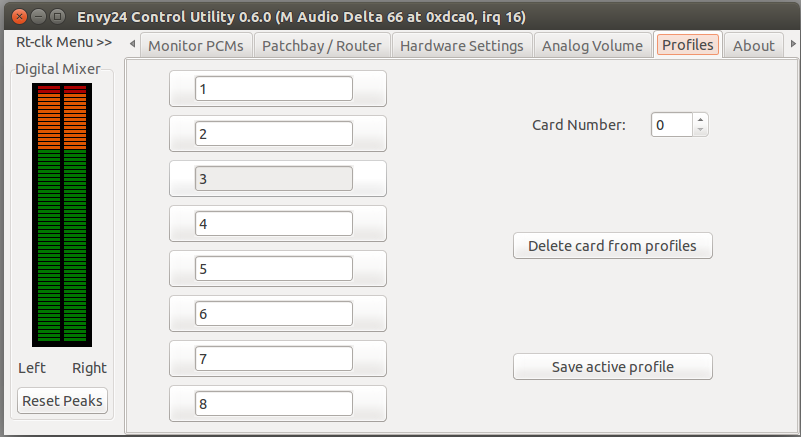
Task: Decrease Card Number with the down arrow
Action: [x=700, y=130]
